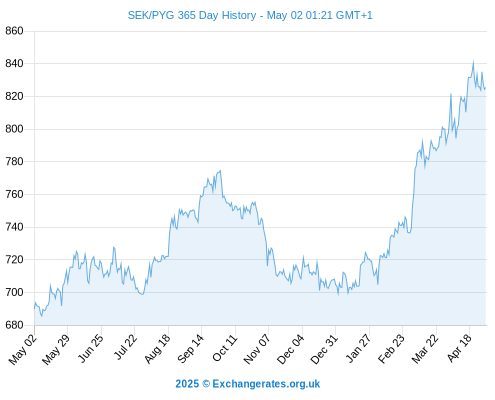This screenshot has width=495, height=400.
Task: Click the chart's highest peak near 840
Action: coord(473,62)
